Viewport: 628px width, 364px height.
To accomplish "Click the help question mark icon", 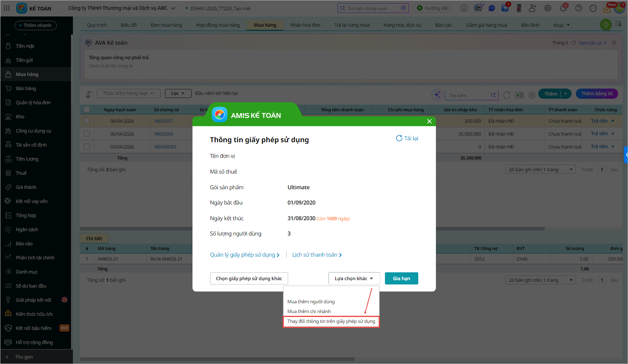I will pyautogui.click(x=579, y=8).
